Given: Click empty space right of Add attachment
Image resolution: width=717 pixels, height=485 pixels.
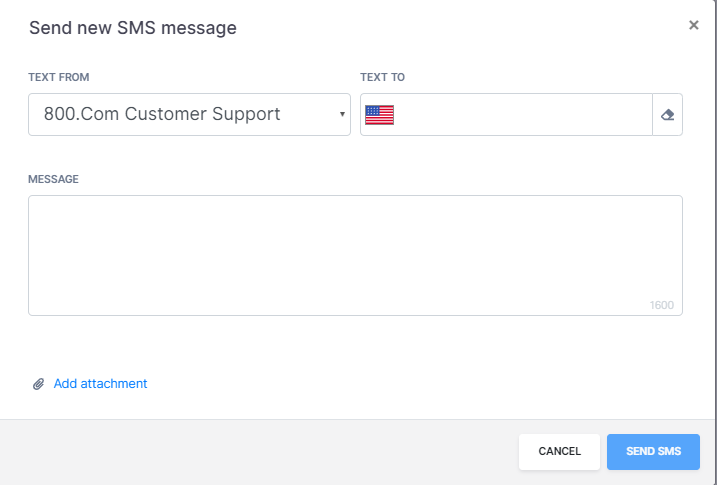Looking at the screenshot, I should point(412,384).
